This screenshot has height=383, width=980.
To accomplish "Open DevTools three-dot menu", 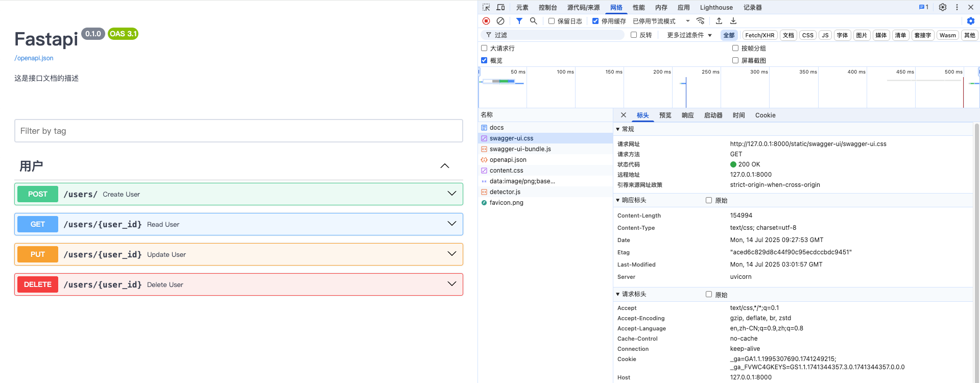I will [x=957, y=7].
